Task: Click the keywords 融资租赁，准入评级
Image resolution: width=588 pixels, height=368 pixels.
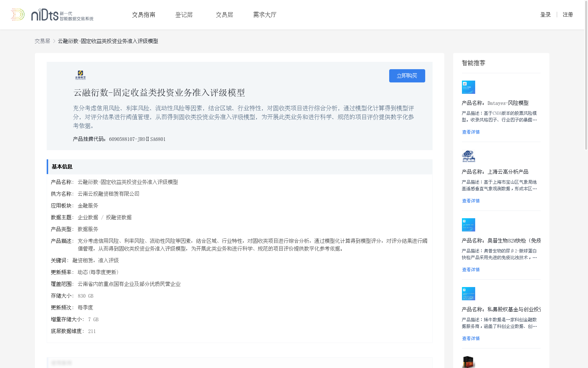Action: click(96, 261)
